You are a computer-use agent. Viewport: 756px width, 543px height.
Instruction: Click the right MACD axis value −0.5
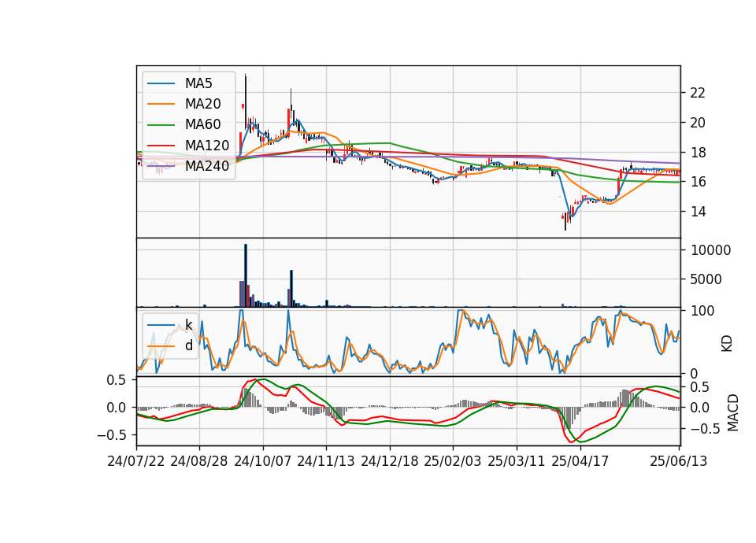pyautogui.click(x=704, y=429)
